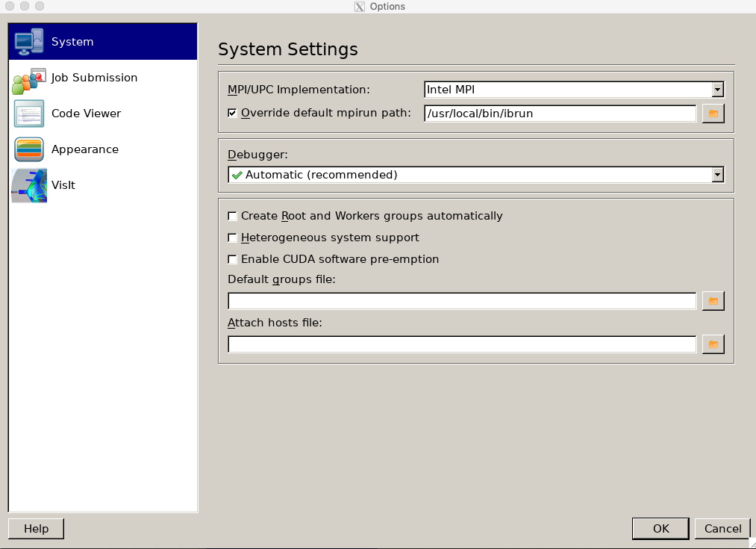The height and width of the screenshot is (549, 756).
Task: Enable CUDA software pre-emption checkbox
Action: click(x=232, y=259)
